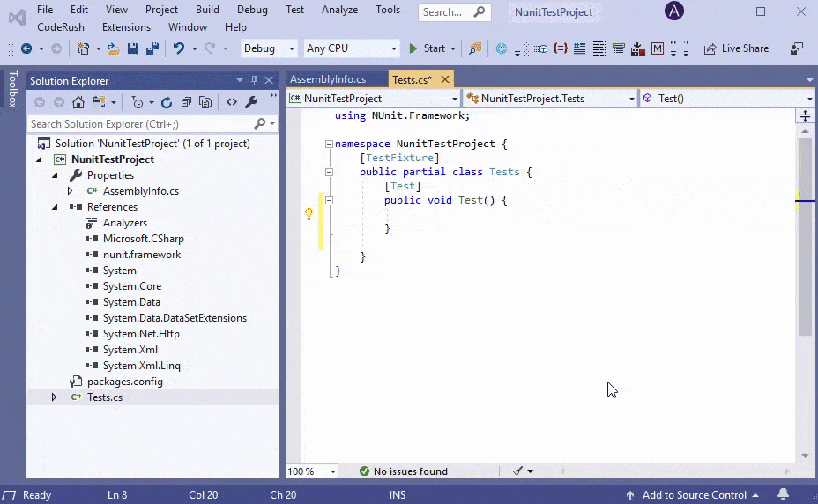Refresh the Solution Explorer tree
Image resolution: width=818 pixels, height=504 pixels.
click(x=166, y=102)
